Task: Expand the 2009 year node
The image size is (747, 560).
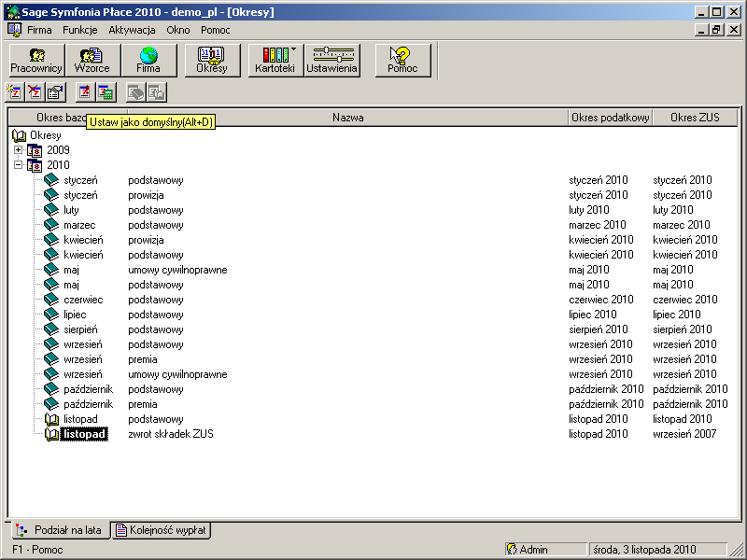Action: point(18,150)
